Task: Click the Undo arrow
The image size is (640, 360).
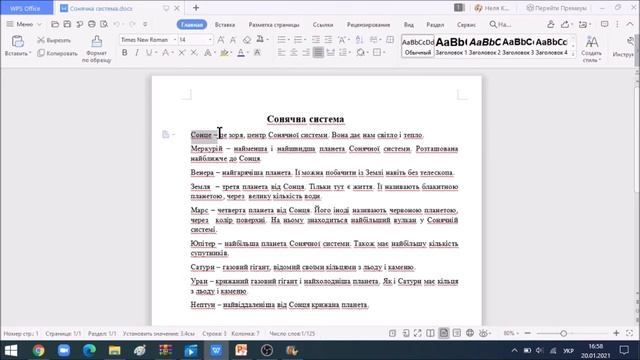Action: click(117, 24)
